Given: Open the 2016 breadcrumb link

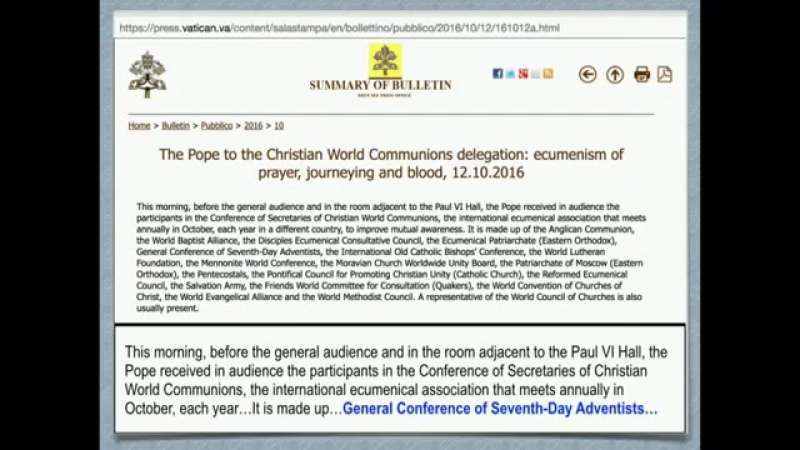Looking at the screenshot, I should (253, 126).
